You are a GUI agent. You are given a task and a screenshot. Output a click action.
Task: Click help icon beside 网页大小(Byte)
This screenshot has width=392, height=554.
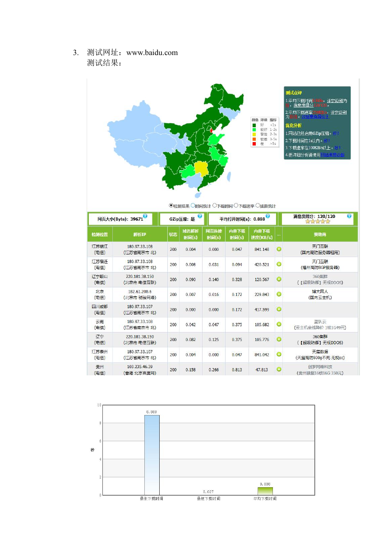145,216
